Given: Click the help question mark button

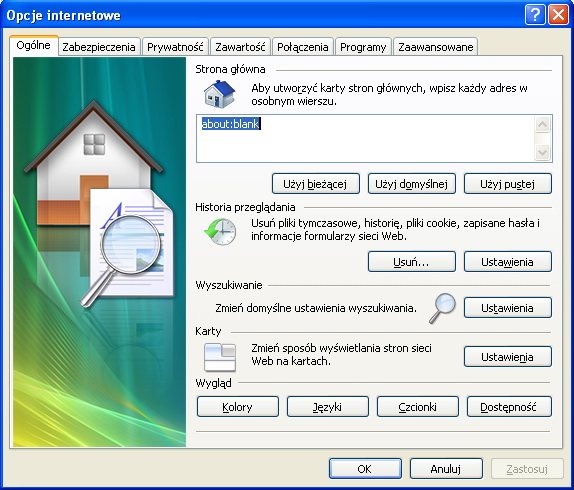Looking at the screenshot, I should click(x=535, y=15).
